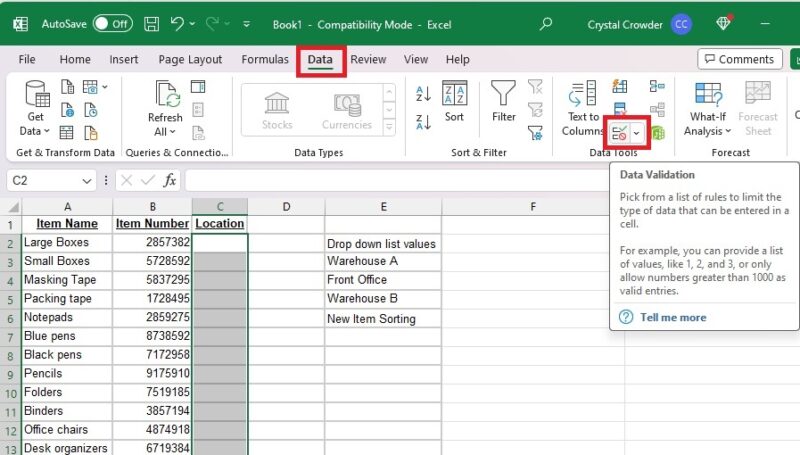Open the What-If Analysis dropdown
Screen dimensions: 800x455
(x=728, y=131)
